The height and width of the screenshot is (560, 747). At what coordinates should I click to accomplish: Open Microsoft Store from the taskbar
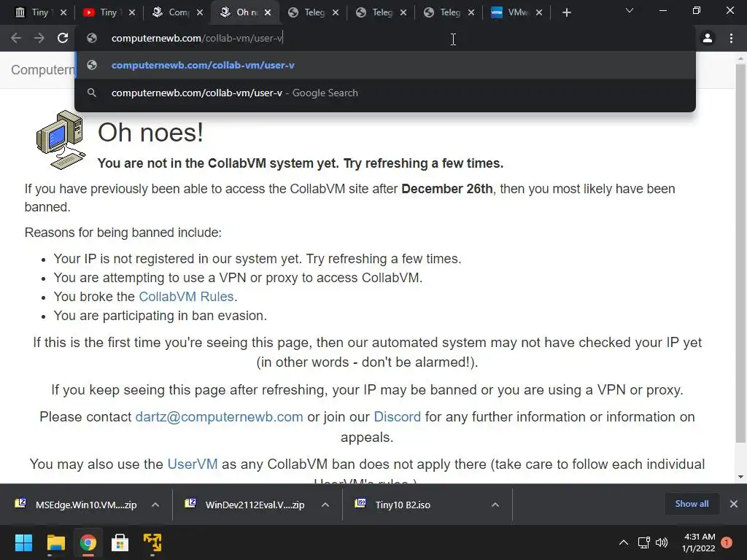coord(120,542)
